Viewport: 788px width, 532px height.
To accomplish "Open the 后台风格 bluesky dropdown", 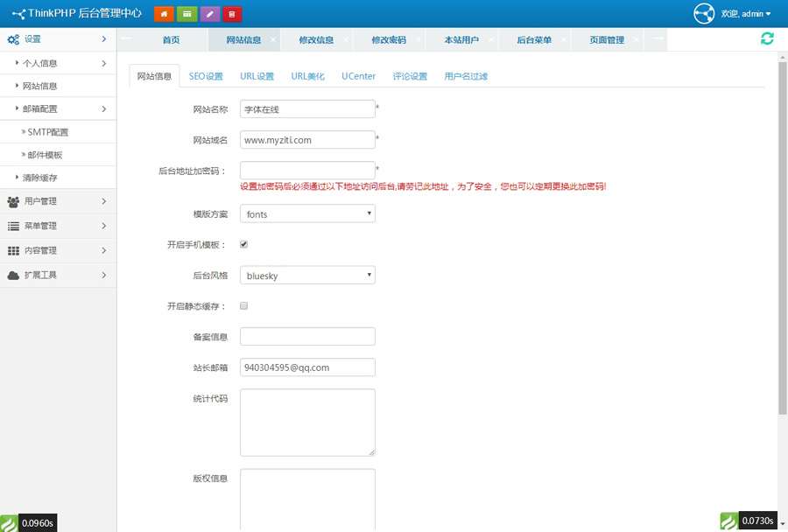I will pyautogui.click(x=307, y=276).
